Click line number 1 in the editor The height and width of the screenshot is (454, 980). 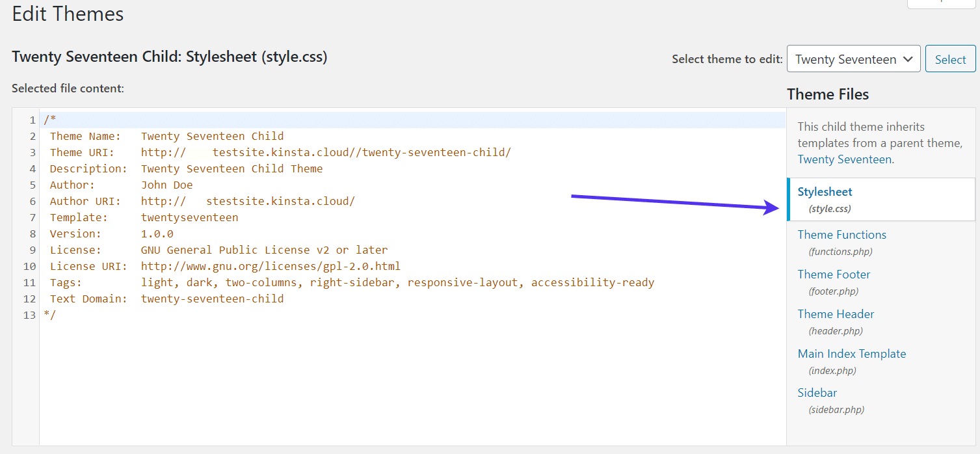coord(33,119)
